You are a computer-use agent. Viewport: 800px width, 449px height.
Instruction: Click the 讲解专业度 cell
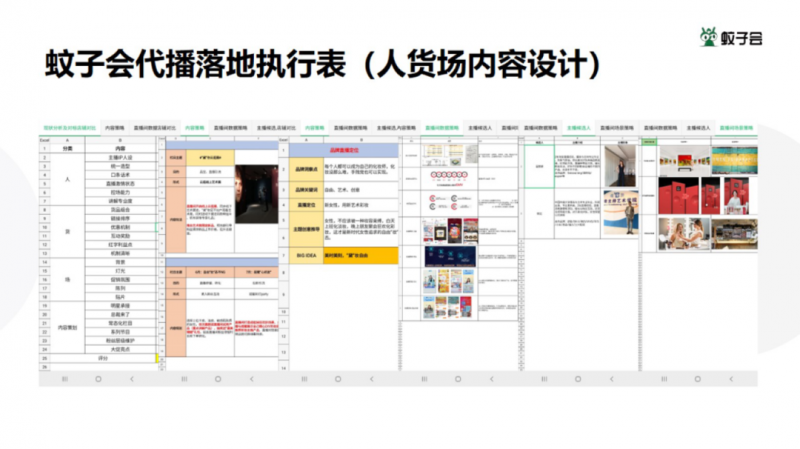pyautogui.click(x=120, y=201)
